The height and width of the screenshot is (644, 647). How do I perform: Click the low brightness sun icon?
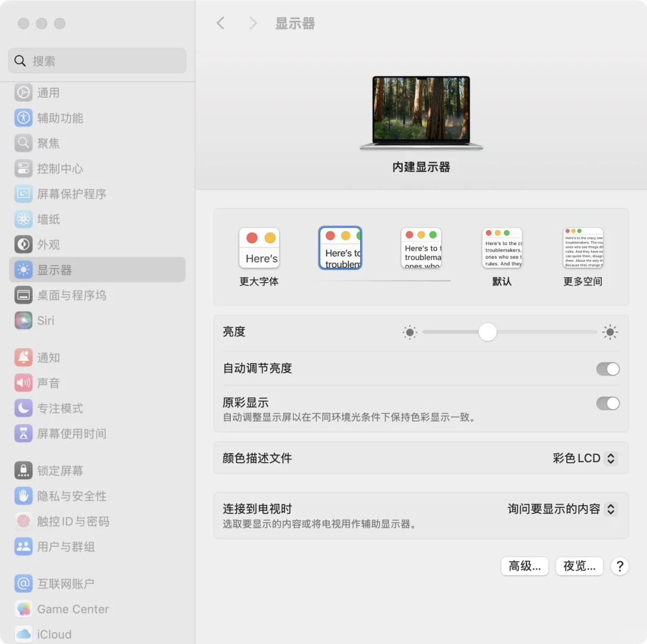coord(410,332)
